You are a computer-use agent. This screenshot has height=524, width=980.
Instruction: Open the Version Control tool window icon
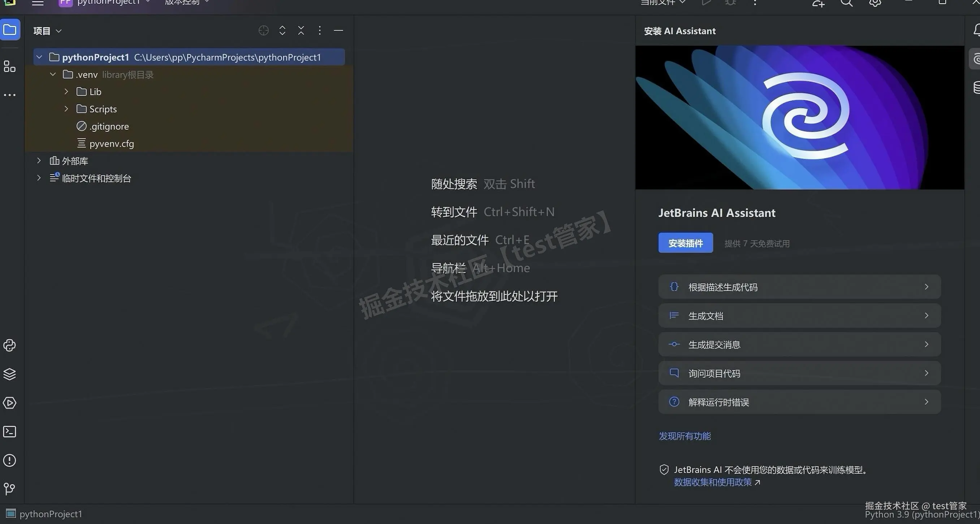coord(9,489)
